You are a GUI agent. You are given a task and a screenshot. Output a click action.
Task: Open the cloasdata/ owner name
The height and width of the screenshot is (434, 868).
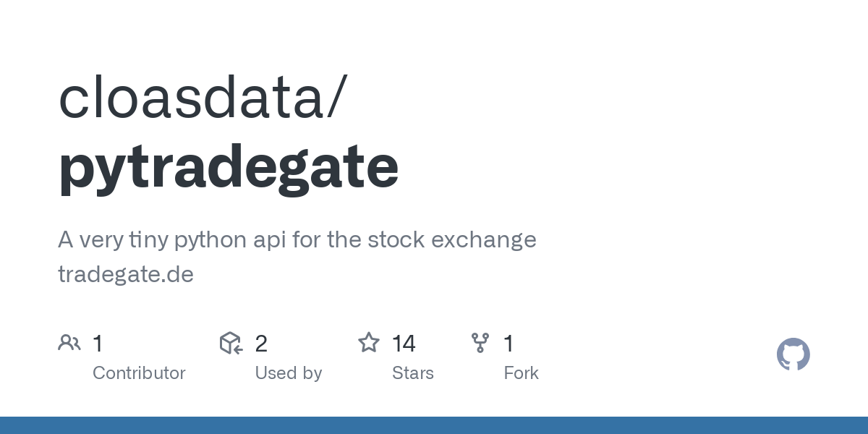(203, 98)
